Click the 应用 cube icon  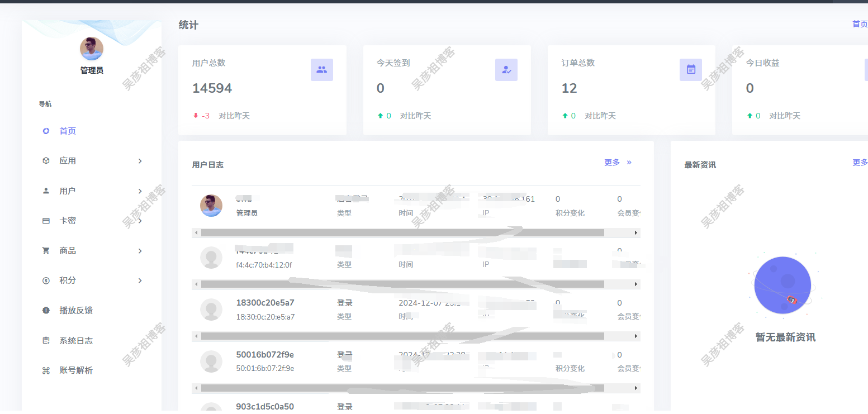pos(46,161)
